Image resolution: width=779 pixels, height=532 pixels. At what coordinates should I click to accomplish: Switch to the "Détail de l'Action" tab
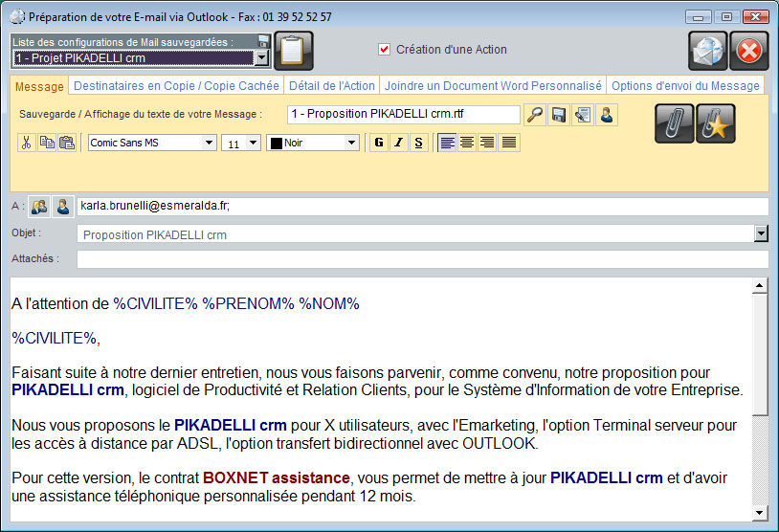pyautogui.click(x=332, y=85)
